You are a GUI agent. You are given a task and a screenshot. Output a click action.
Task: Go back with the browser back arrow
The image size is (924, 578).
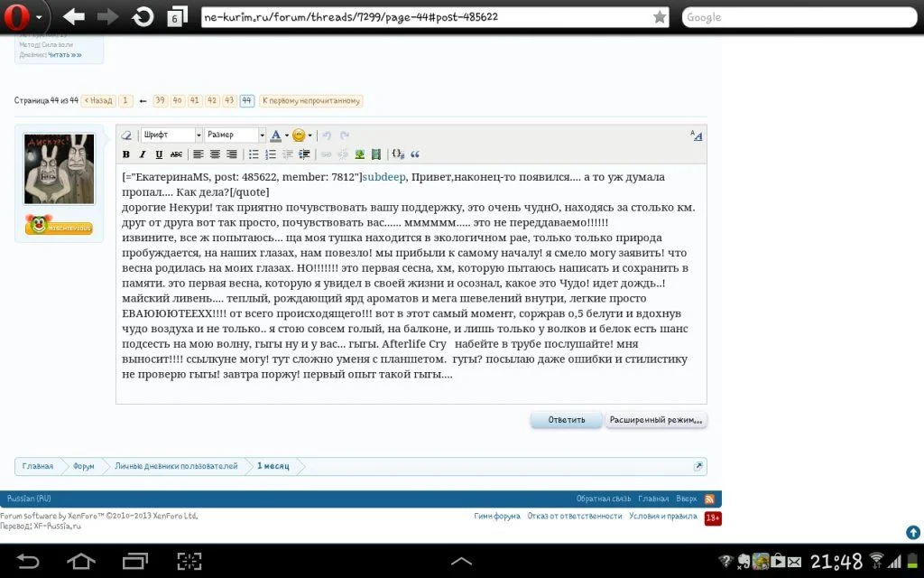tap(74, 16)
